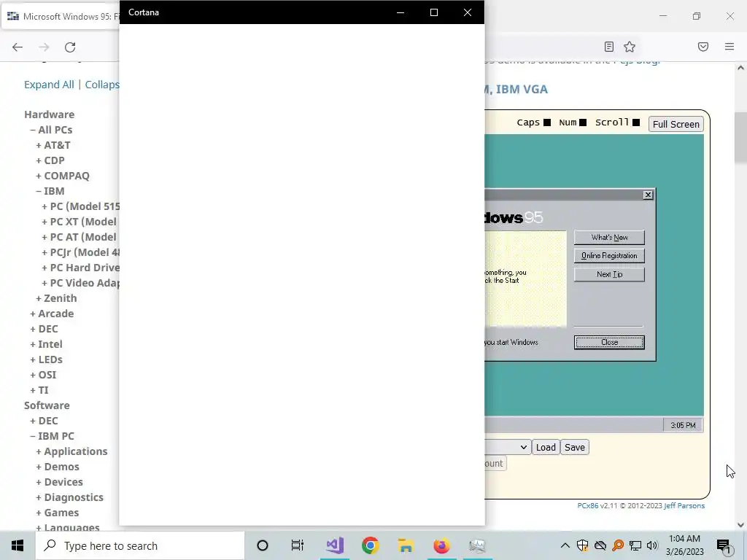Click the Full Screen button

pos(676,124)
